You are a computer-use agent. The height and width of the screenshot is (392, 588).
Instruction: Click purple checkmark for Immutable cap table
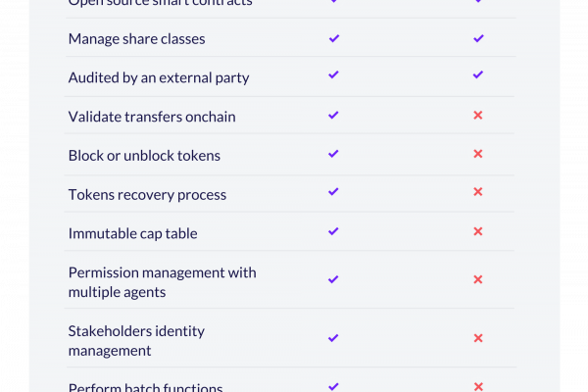click(x=333, y=231)
